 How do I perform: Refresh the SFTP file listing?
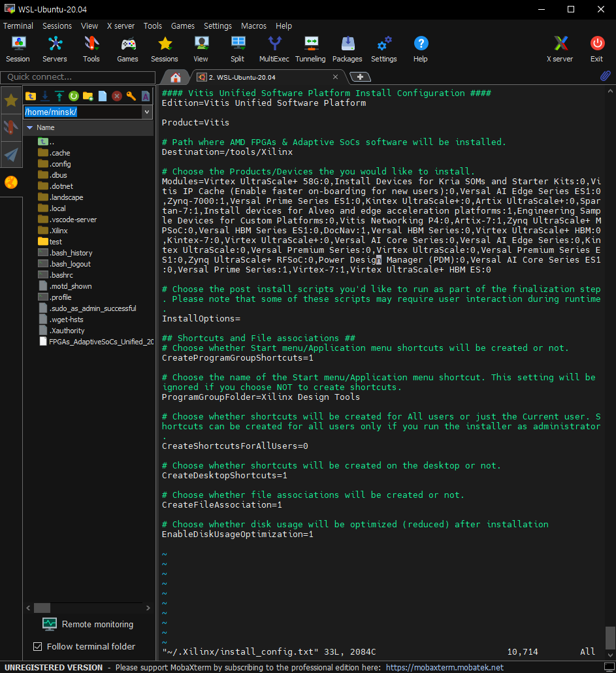coord(73,96)
